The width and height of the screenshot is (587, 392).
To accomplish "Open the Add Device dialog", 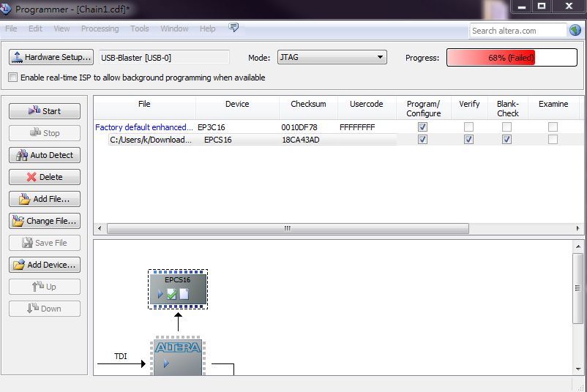I will tap(45, 265).
